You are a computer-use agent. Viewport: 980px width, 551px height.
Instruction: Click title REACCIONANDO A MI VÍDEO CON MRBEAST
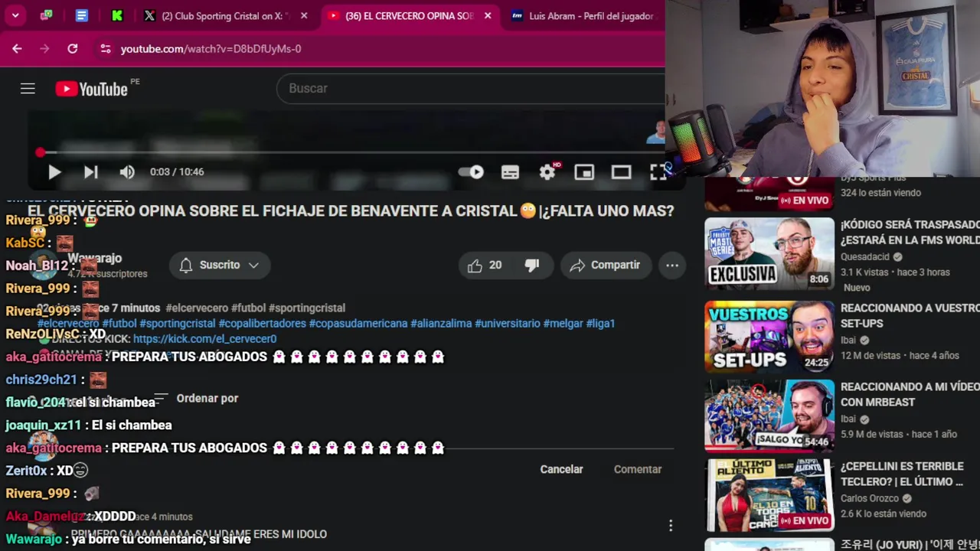point(910,394)
